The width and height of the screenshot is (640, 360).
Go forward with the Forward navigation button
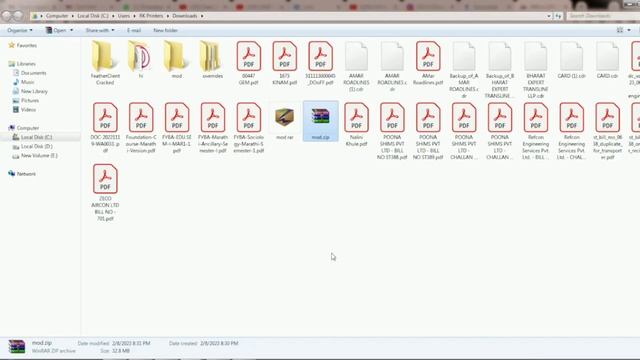18,16
